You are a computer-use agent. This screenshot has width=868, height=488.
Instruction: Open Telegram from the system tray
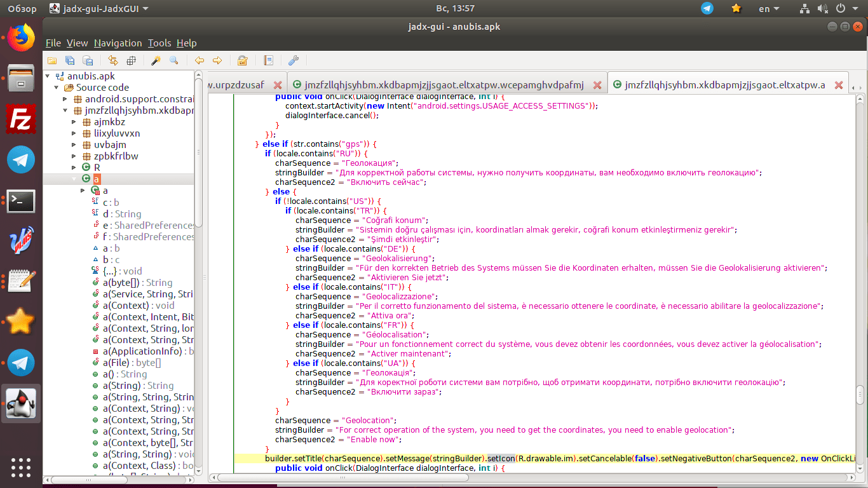707,8
